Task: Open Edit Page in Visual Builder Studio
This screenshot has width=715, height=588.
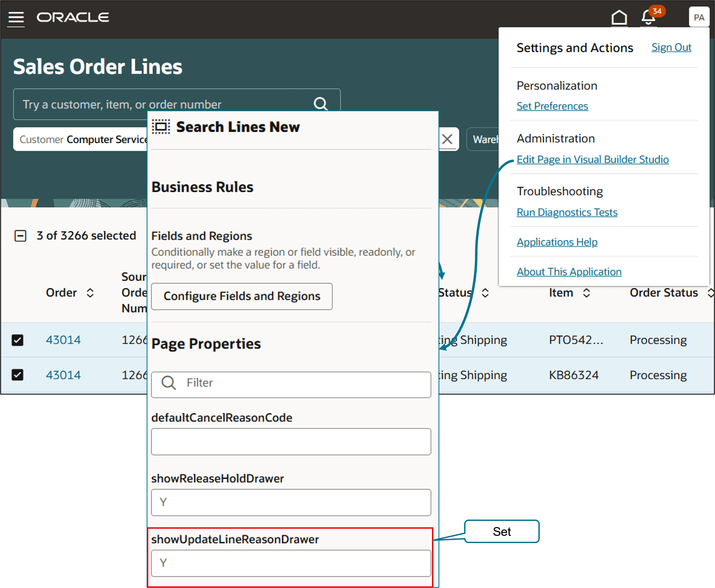Action: [x=592, y=160]
